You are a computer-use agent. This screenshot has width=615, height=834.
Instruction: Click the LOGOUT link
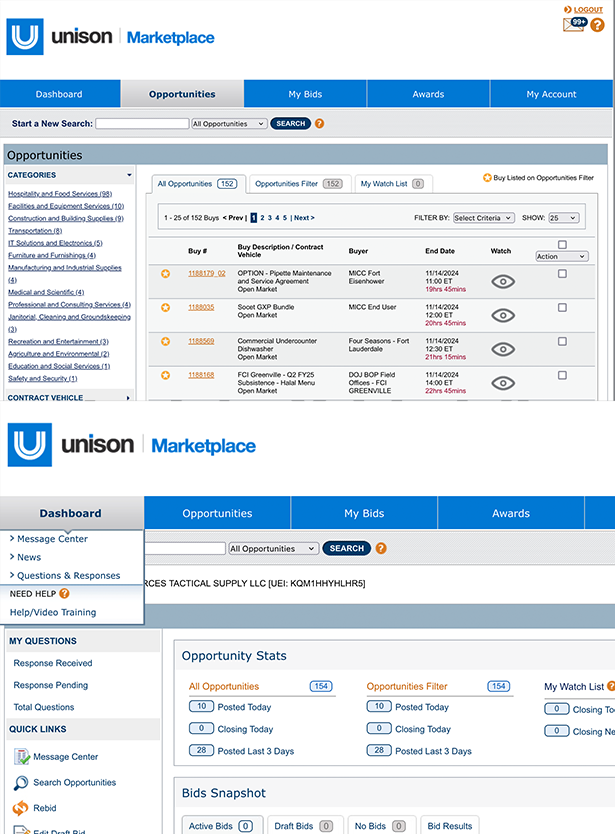(x=588, y=10)
